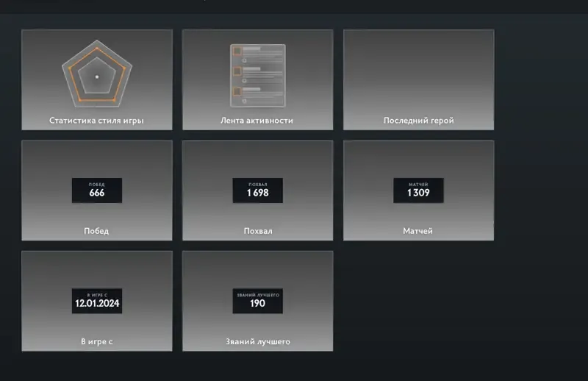Choose the Похвал stat card
588x381 pixels.
click(x=258, y=190)
